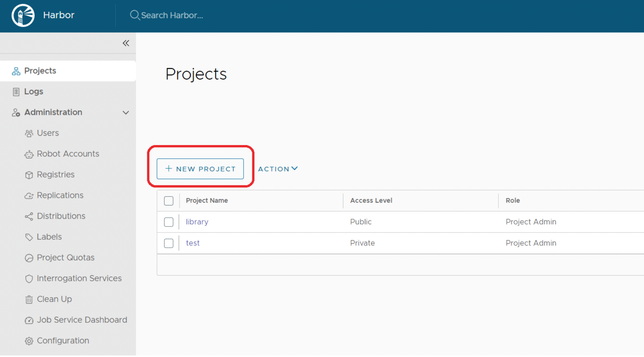Screen dimensions: 644x357
Task: Click the Registries cube icon
Action: point(29,175)
